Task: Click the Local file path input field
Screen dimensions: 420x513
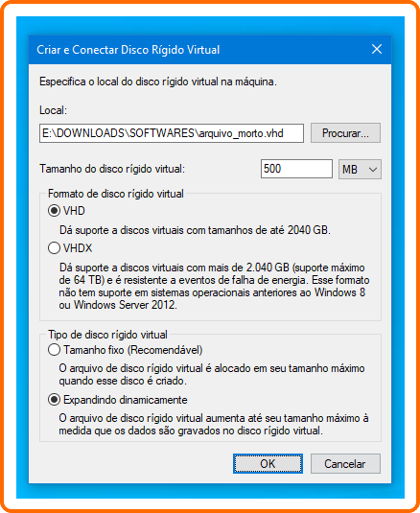Action: coord(172,133)
